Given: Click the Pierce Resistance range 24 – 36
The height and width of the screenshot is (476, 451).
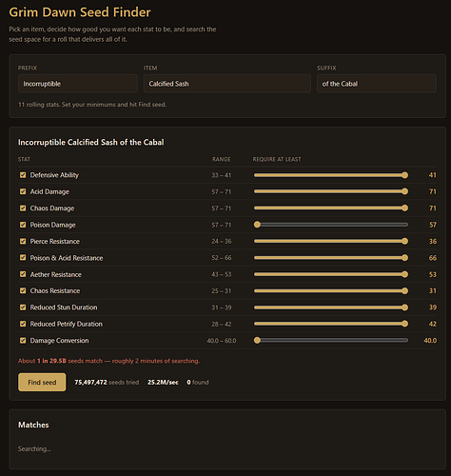Looking at the screenshot, I should [x=222, y=242].
